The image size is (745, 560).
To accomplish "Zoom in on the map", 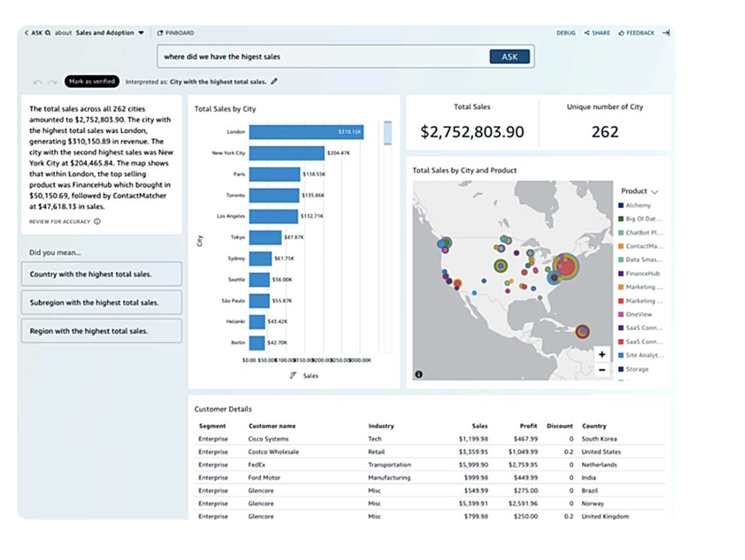I will click(x=602, y=355).
